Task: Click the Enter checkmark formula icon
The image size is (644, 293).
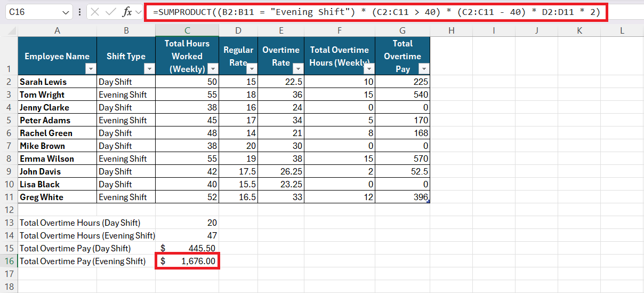Action: [111, 12]
